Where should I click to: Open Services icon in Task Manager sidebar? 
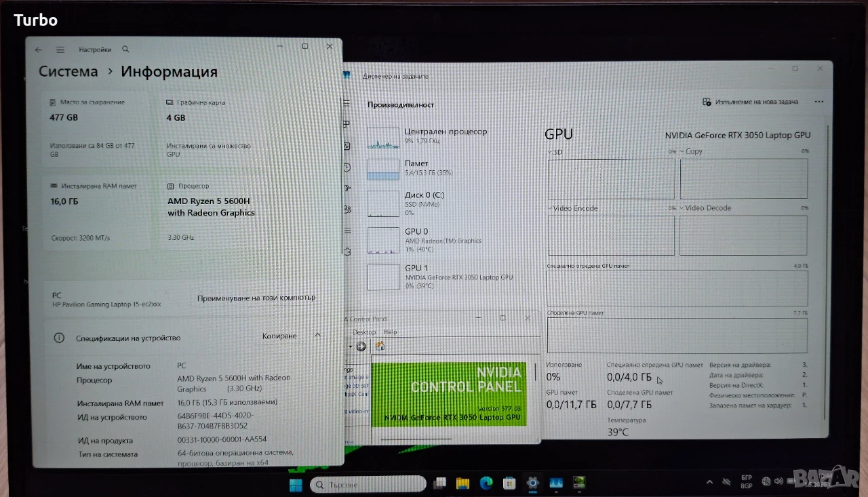(x=347, y=252)
